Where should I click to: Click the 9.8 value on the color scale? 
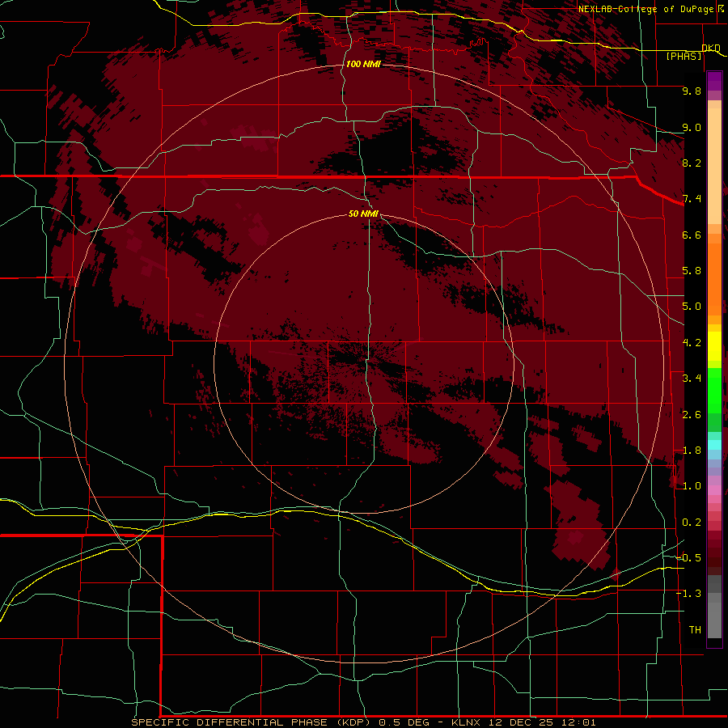point(692,91)
